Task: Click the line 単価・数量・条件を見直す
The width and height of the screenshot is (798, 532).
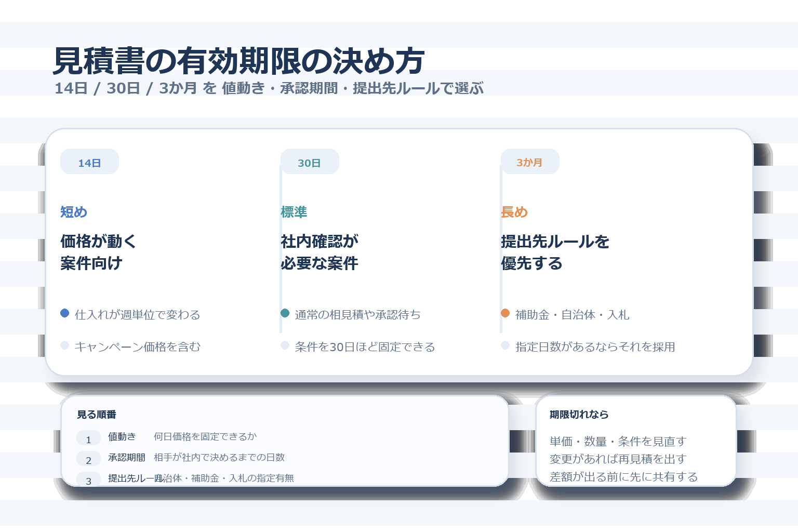Action: point(618,442)
